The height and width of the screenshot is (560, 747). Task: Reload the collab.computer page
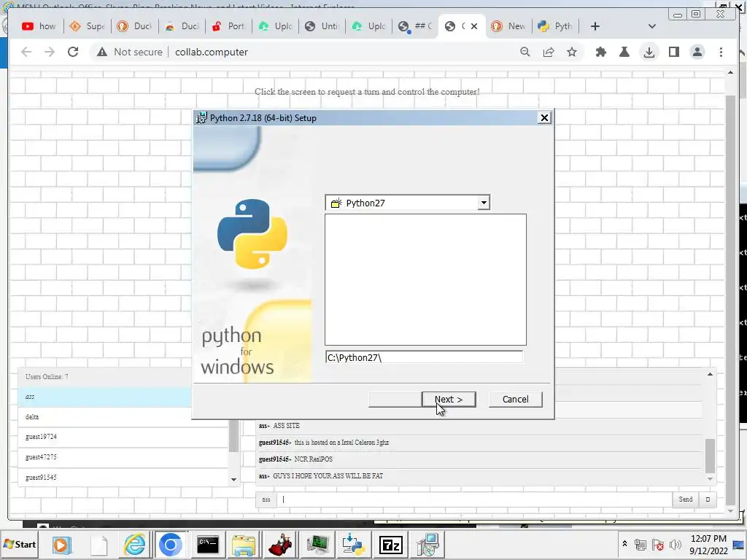click(x=73, y=52)
